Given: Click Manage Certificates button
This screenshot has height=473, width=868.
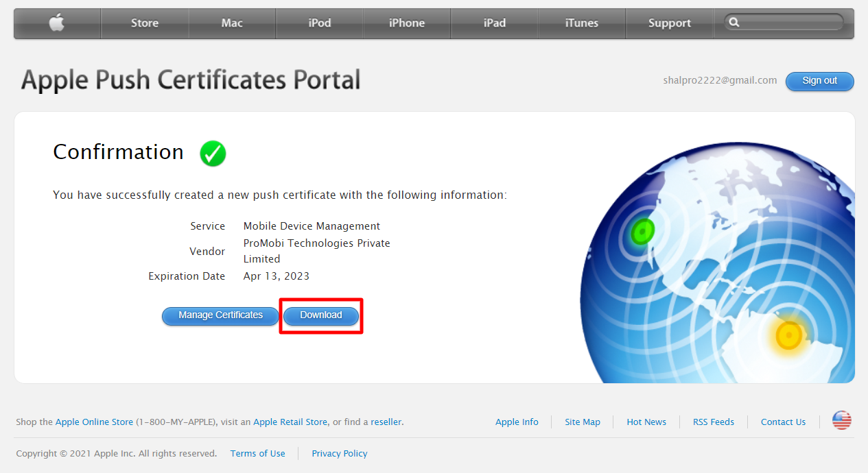Looking at the screenshot, I should point(221,315).
